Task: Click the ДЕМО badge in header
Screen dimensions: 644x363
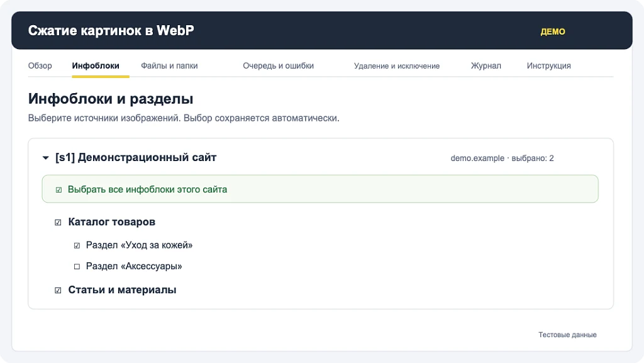Action: coord(552,31)
